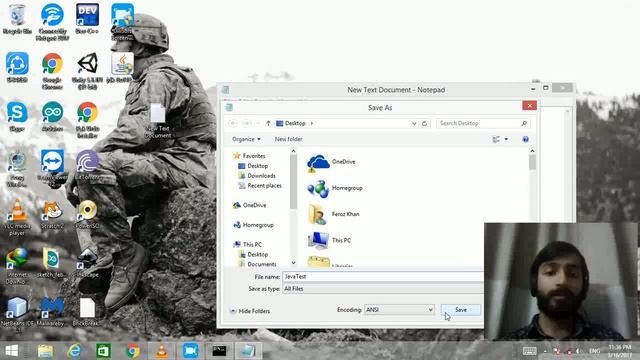Click the Forward navigation arrow

(x=246, y=123)
